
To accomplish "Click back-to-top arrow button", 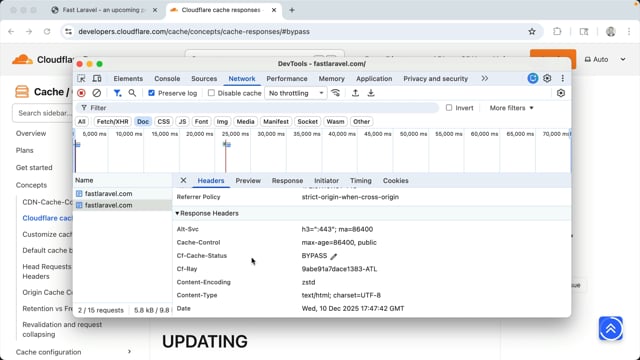I will pos(611,328).
